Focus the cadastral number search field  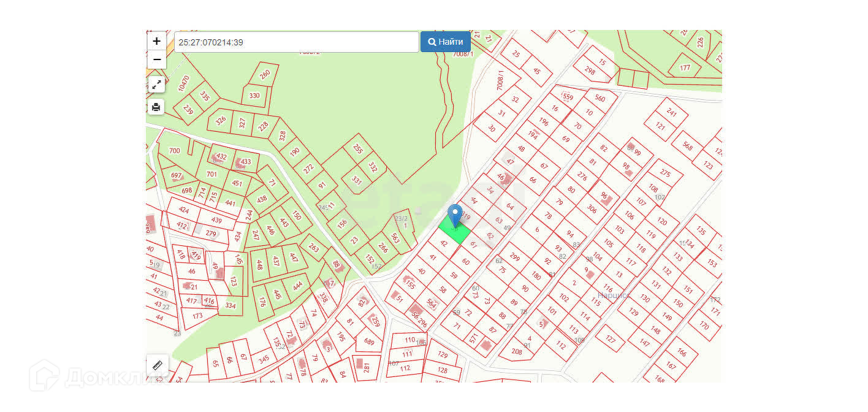coord(297,42)
